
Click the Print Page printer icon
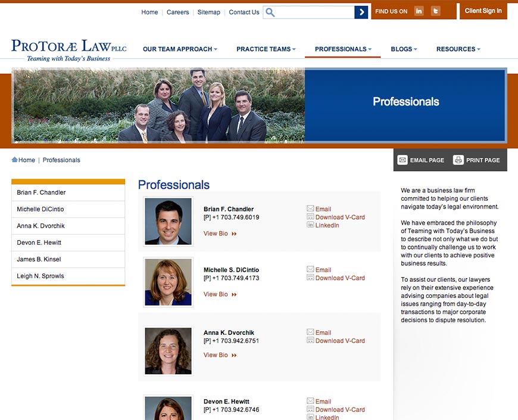[458, 160]
